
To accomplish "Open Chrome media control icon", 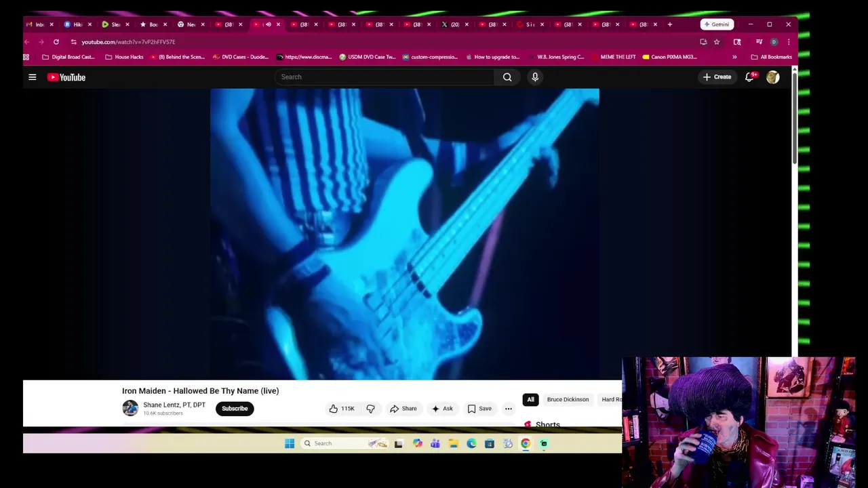I will pos(759,42).
